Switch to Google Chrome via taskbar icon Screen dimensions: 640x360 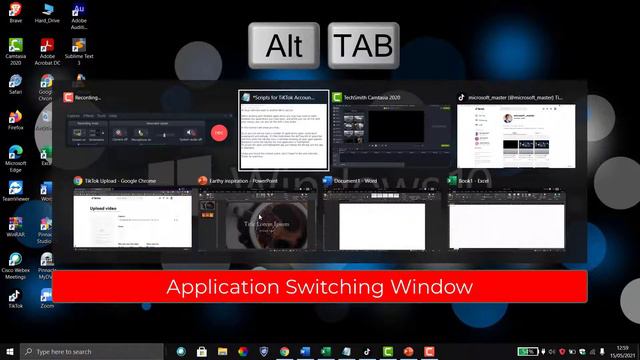tap(284, 351)
